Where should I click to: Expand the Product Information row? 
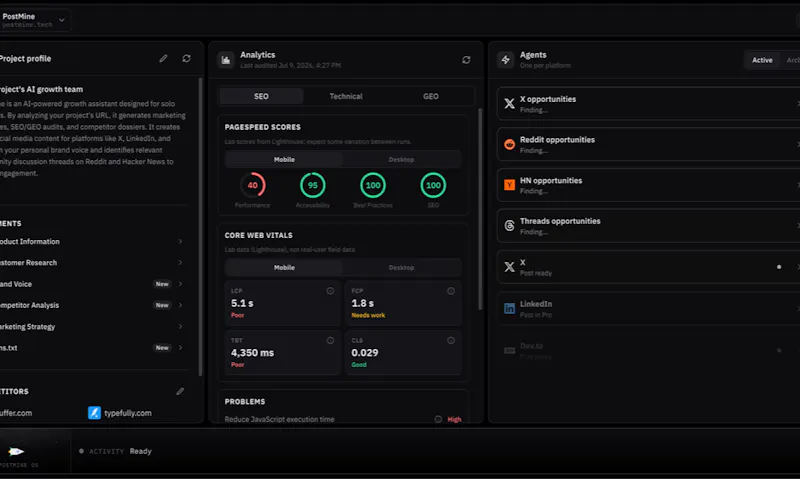92,242
